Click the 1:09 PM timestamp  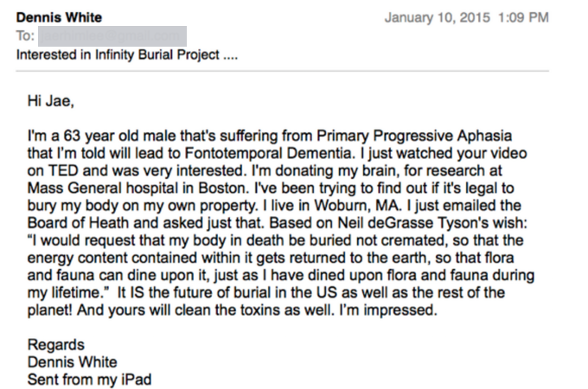[523, 17]
